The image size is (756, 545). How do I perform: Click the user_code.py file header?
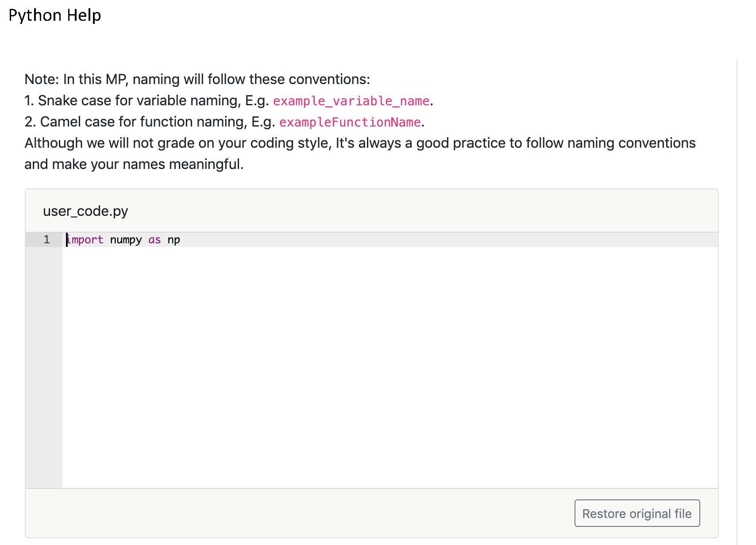pyautogui.click(x=85, y=211)
